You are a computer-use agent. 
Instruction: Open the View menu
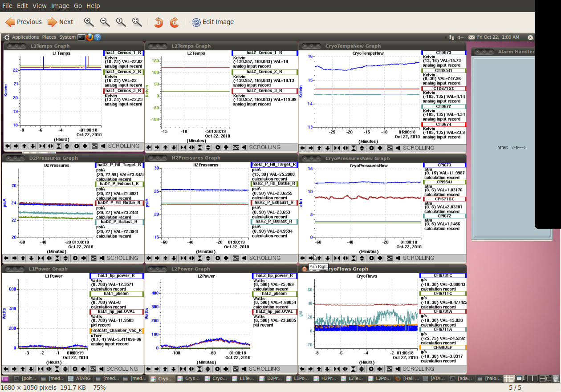[x=39, y=6]
